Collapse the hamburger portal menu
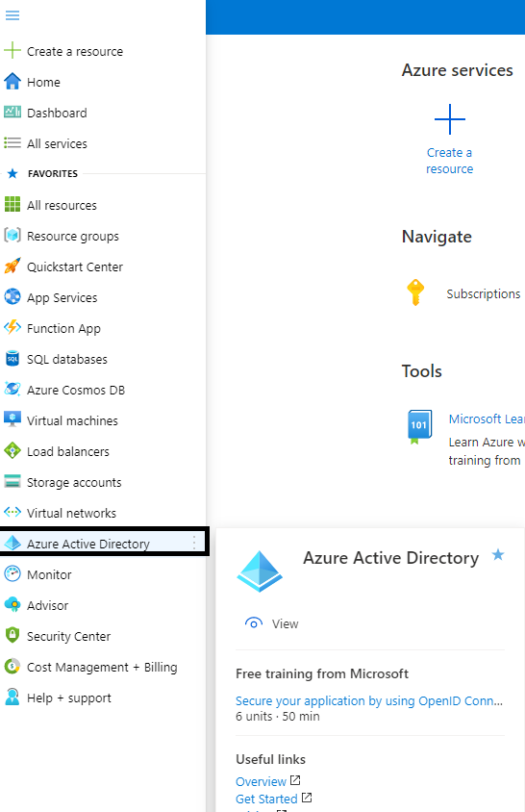Screen dimensions: 525x812 click(12, 15)
